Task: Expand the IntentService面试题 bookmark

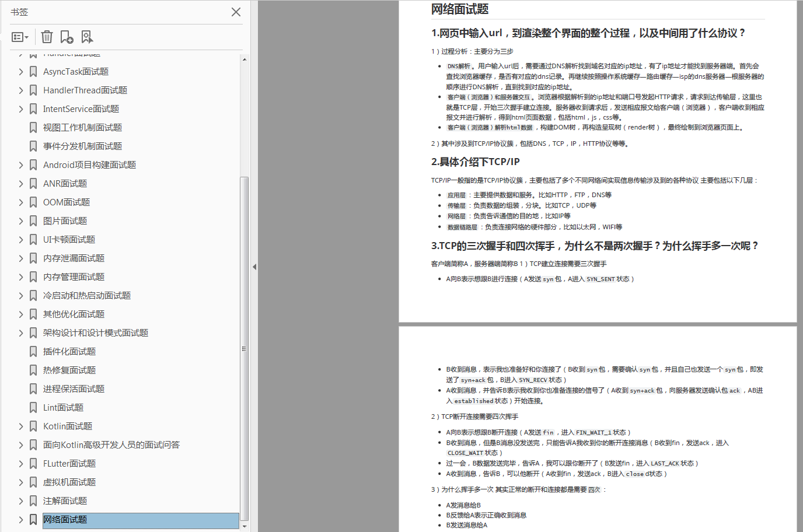Action: pos(20,109)
